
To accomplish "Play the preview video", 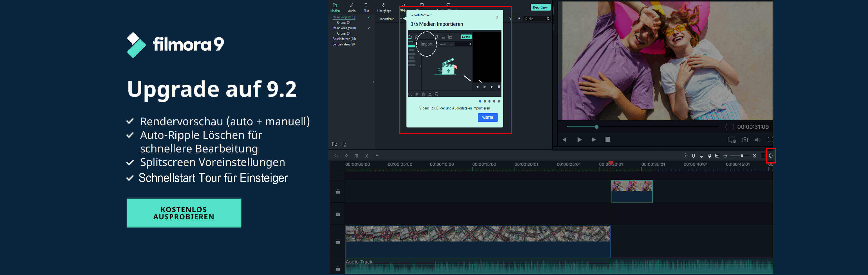I will pyautogui.click(x=593, y=140).
